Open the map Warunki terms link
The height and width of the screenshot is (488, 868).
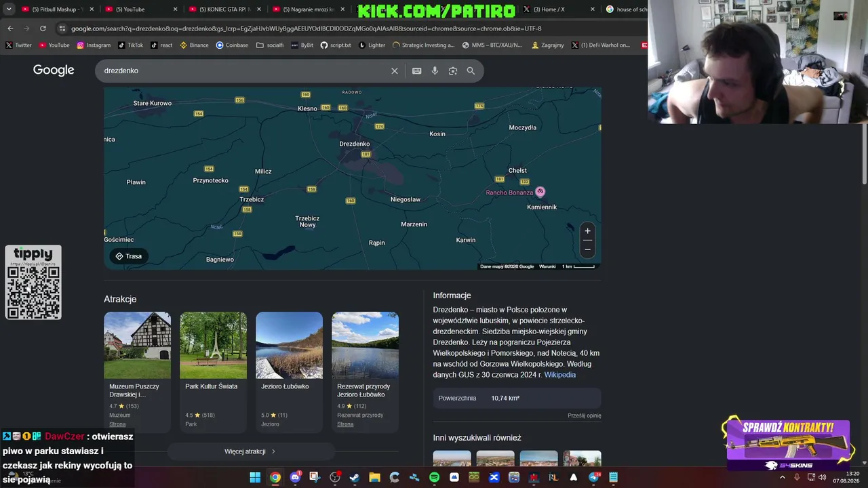pyautogui.click(x=547, y=266)
